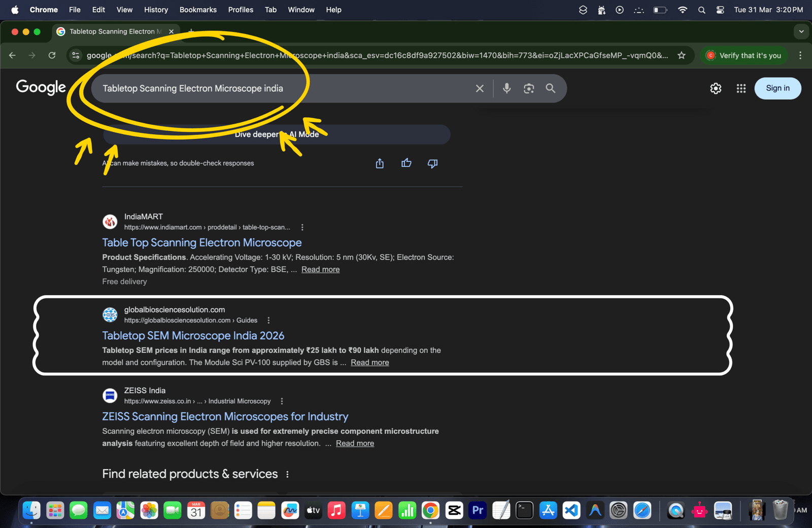This screenshot has height=528, width=812.
Task: Open the History menu
Action: [156, 10]
